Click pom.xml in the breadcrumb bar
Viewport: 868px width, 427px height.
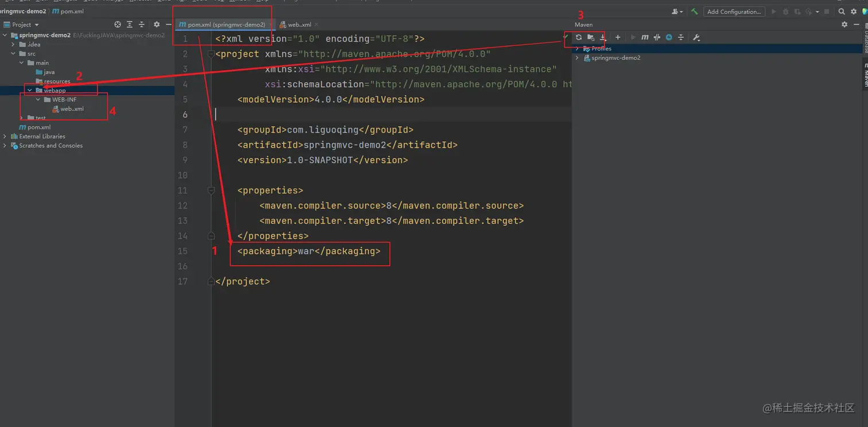(68, 11)
